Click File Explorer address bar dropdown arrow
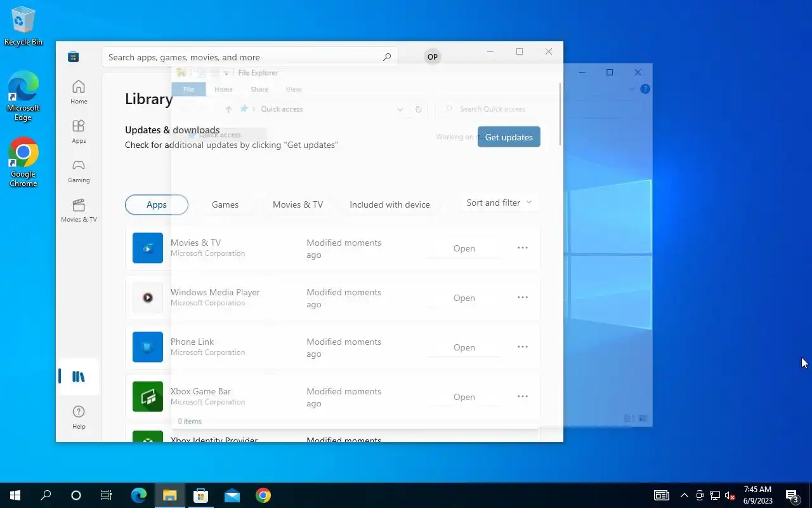 [x=400, y=109]
